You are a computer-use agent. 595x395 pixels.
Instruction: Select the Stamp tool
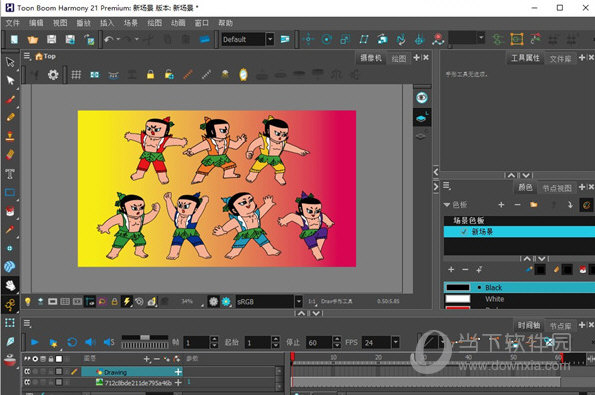pyautogui.click(x=10, y=136)
